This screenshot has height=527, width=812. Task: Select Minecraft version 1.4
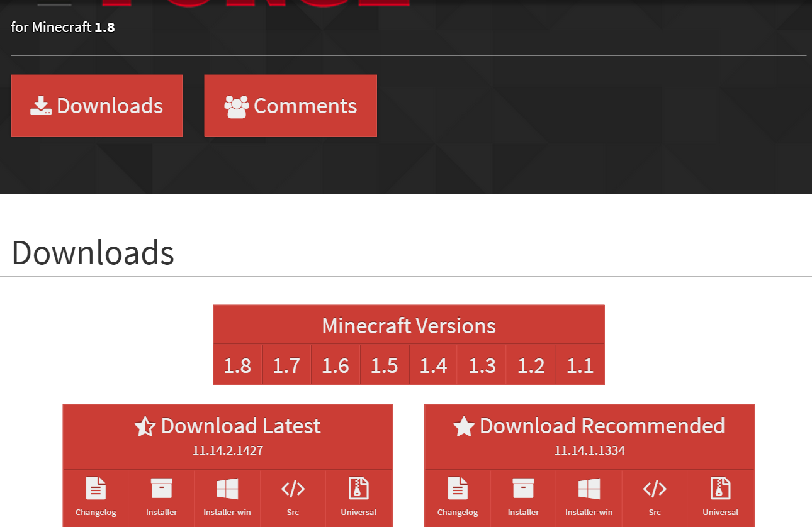coord(434,365)
